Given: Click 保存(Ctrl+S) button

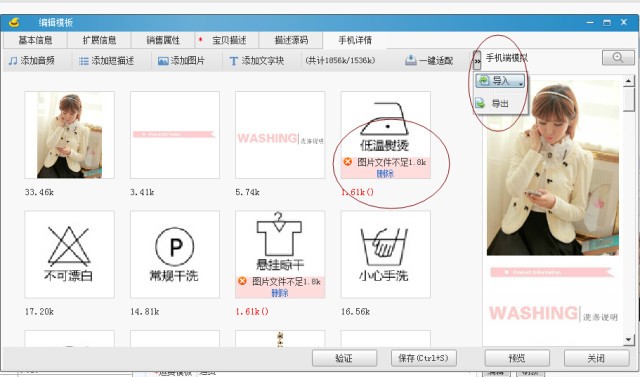Looking at the screenshot, I should point(423,358).
